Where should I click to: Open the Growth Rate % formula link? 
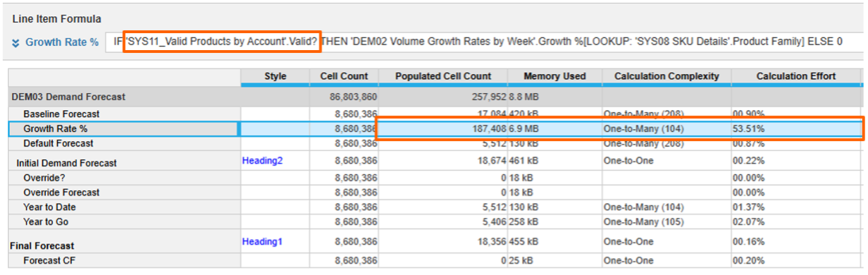(x=62, y=42)
